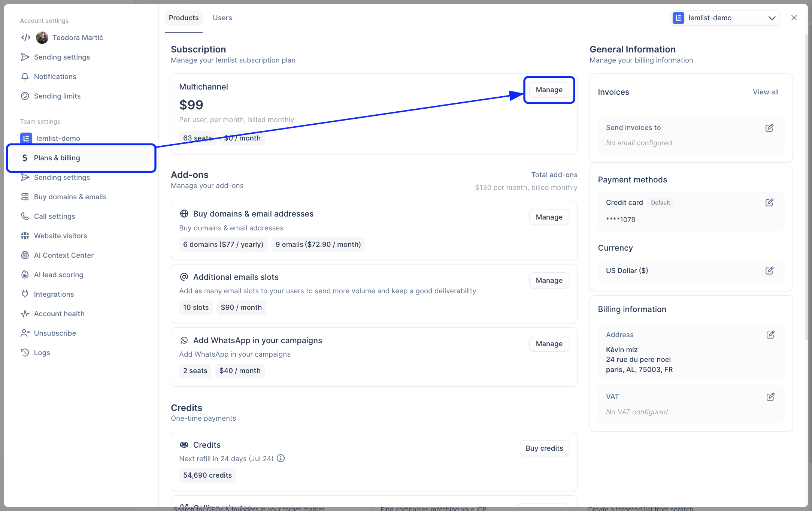This screenshot has width=812, height=511.
Task: Select Plans & billing dollar icon
Action: pyautogui.click(x=25, y=158)
